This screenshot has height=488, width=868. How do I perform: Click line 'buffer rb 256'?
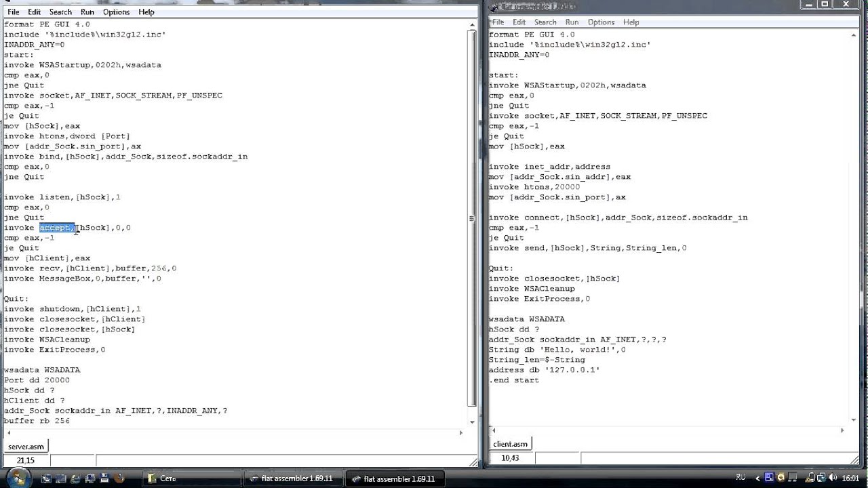pos(37,421)
